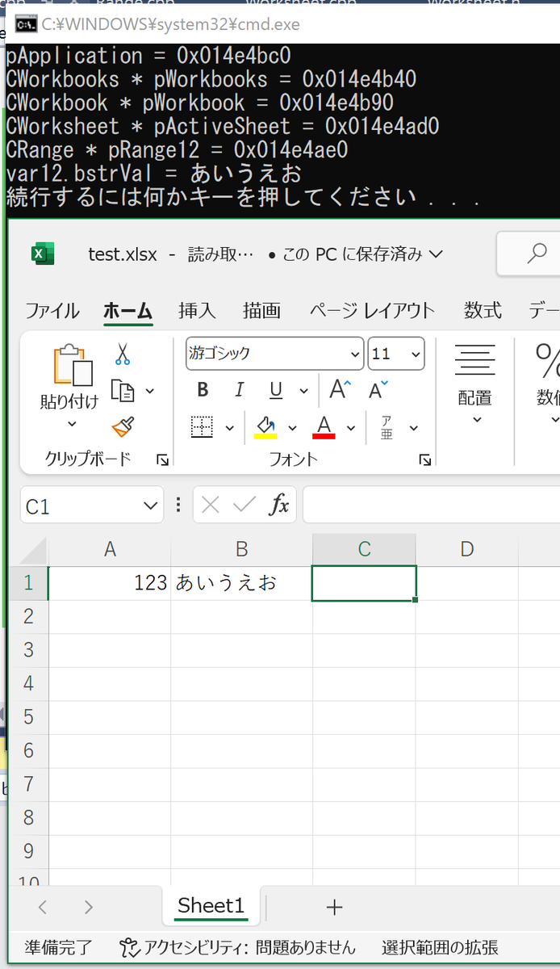Select column B header

241,550
